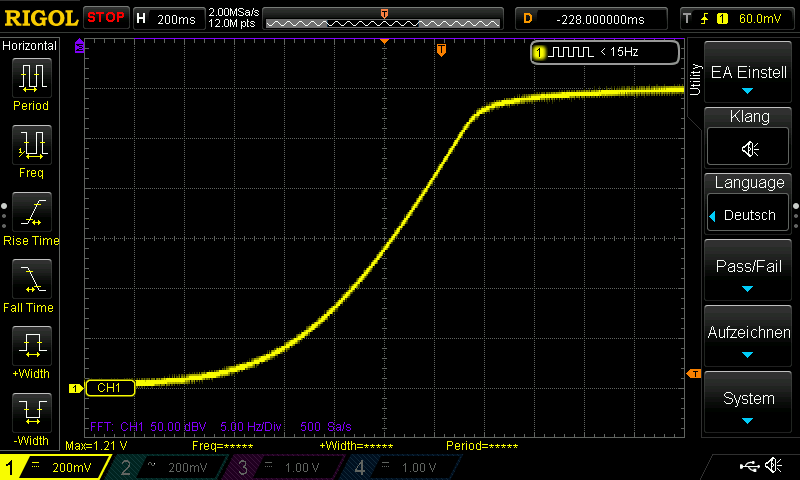Open the Aufzeichnen menu
Screen dimensions: 800x480
pyautogui.click(x=749, y=338)
